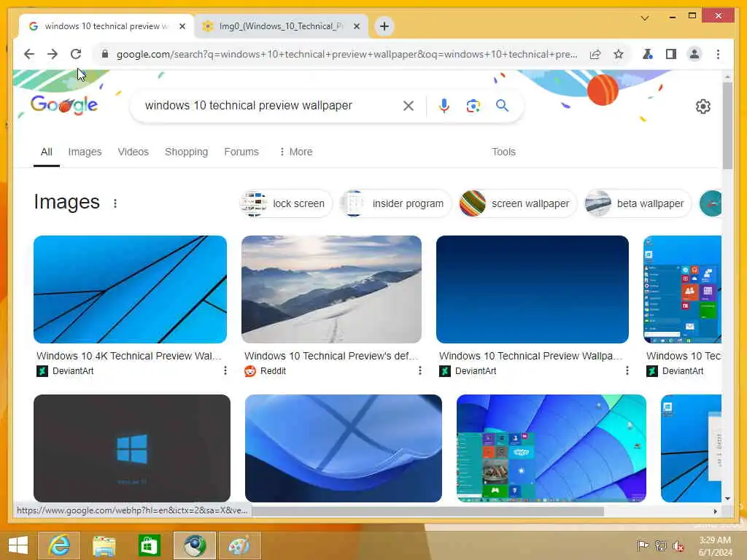Image resolution: width=747 pixels, height=560 pixels.
Task: Launch Internet Explorer from taskbar
Action: (59, 545)
